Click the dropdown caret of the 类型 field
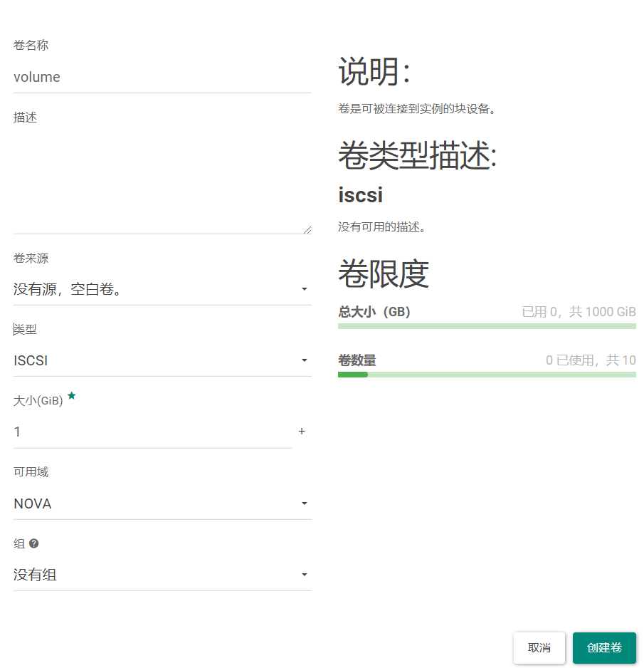This screenshot has height=668, width=644. 305,360
